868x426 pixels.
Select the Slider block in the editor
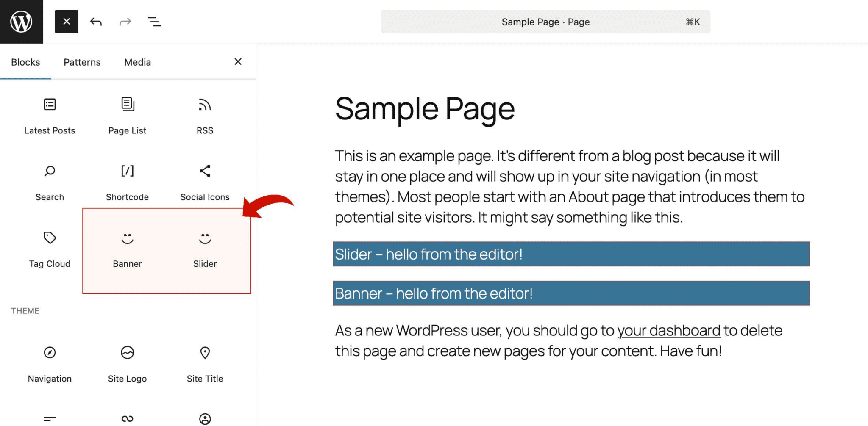tap(571, 254)
